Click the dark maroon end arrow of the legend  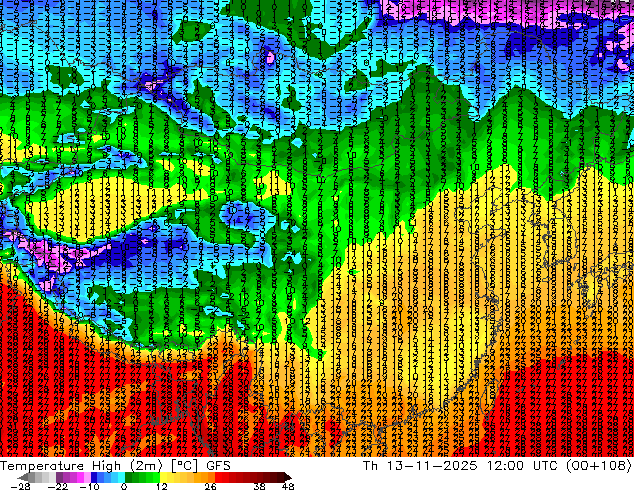click(288, 477)
